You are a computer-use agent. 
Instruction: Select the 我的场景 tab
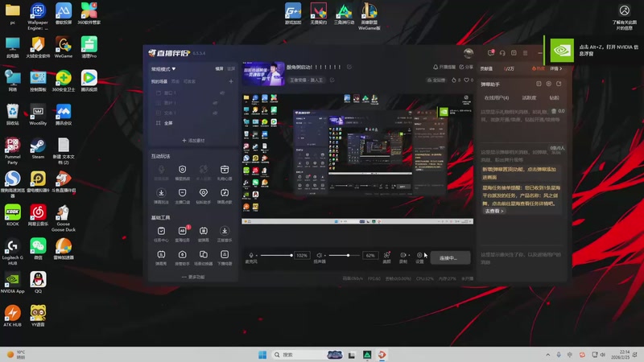159,82
